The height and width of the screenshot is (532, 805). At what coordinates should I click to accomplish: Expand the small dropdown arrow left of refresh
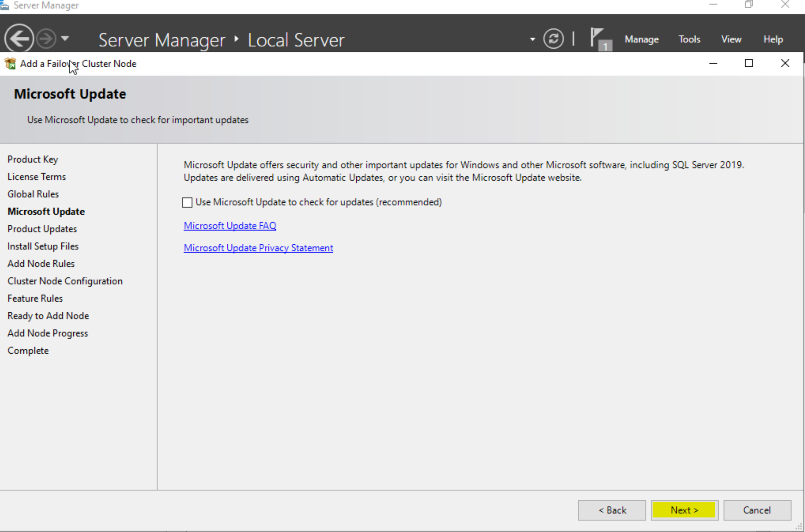[532, 40]
